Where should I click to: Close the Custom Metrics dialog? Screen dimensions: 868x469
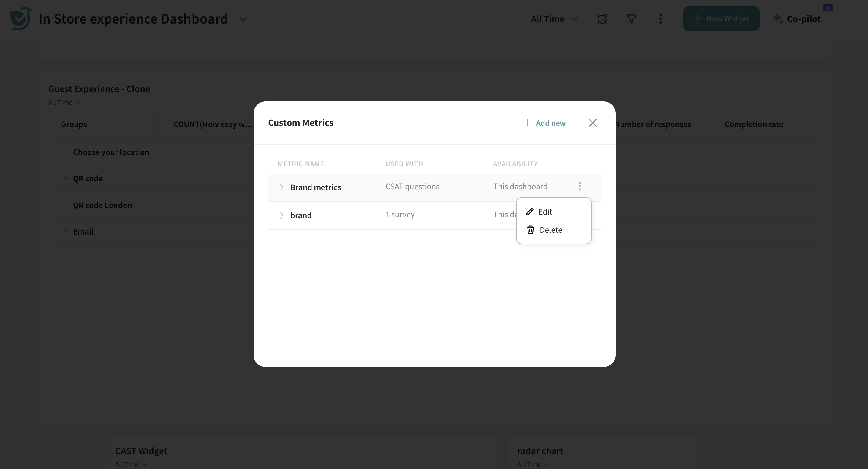coord(592,123)
